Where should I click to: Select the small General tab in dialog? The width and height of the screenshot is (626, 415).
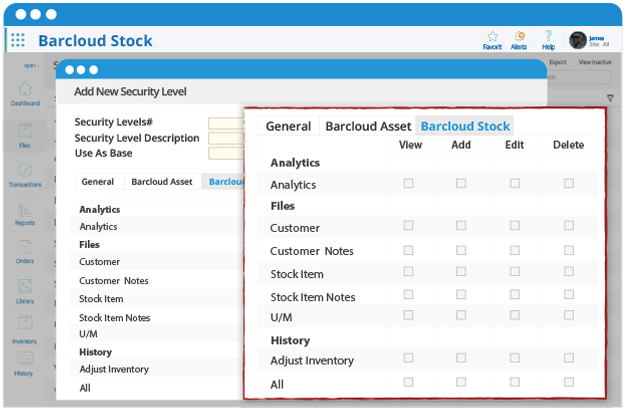(x=98, y=182)
